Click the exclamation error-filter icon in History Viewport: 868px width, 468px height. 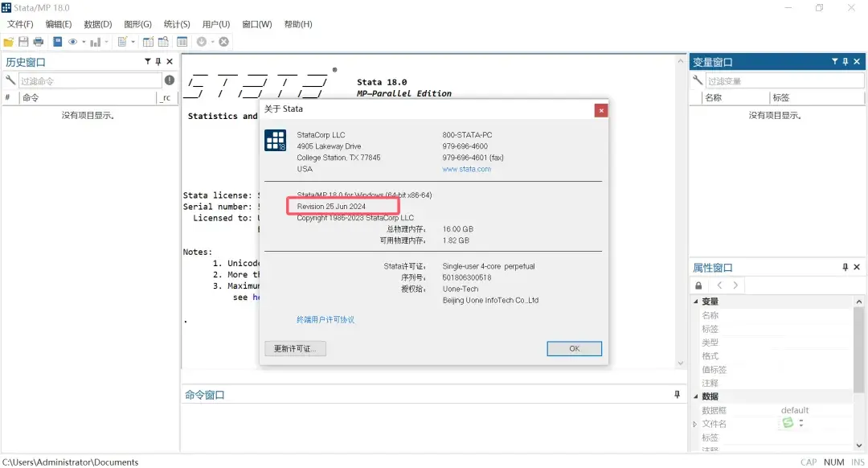pos(170,80)
